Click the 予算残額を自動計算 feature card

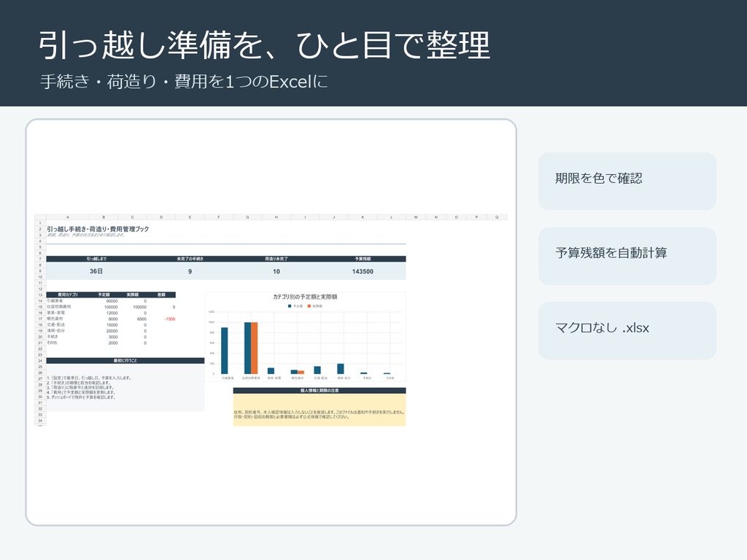pyautogui.click(x=627, y=256)
